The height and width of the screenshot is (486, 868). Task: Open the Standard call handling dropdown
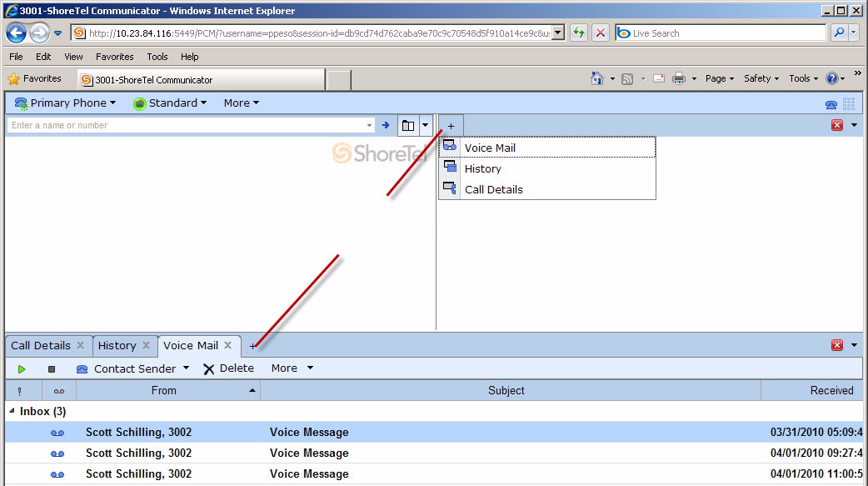click(x=170, y=103)
